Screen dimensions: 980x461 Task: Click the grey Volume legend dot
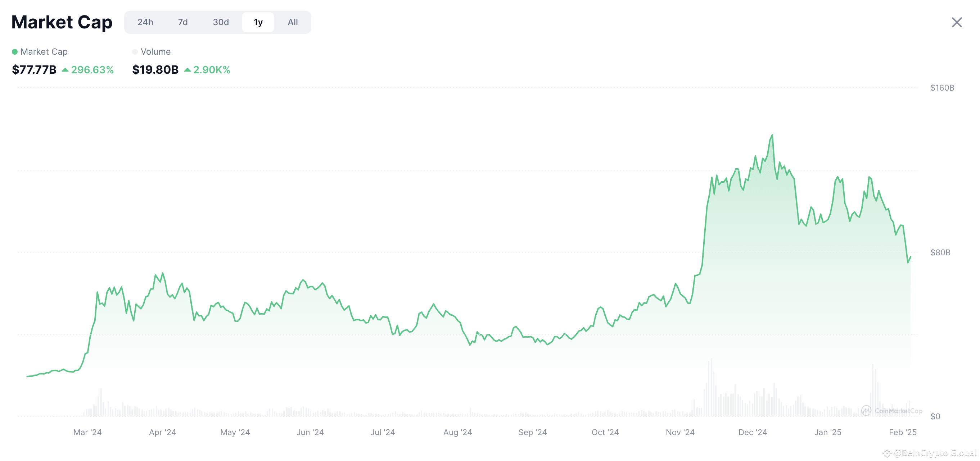(x=135, y=52)
